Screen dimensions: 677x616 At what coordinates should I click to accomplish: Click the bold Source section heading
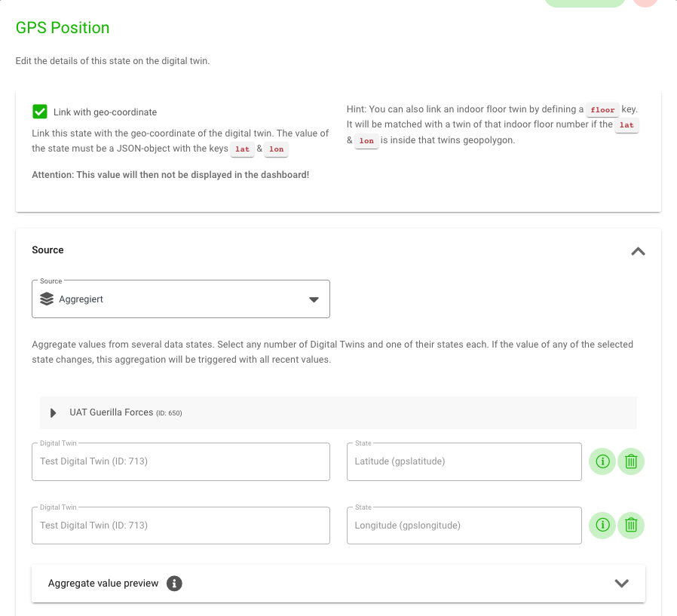(x=47, y=250)
